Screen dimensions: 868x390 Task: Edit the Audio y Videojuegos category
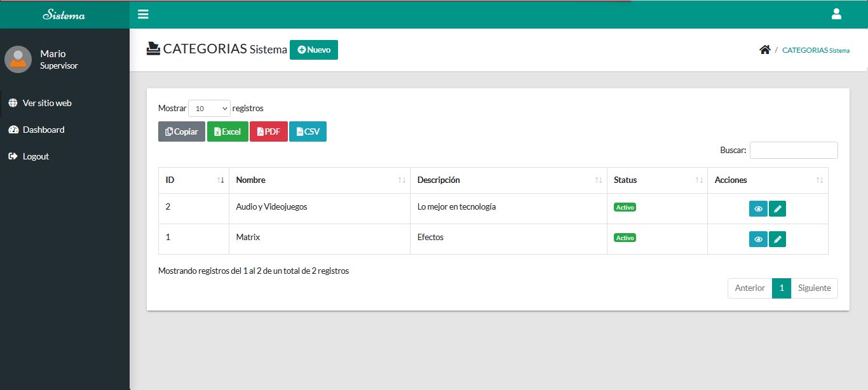tap(777, 208)
